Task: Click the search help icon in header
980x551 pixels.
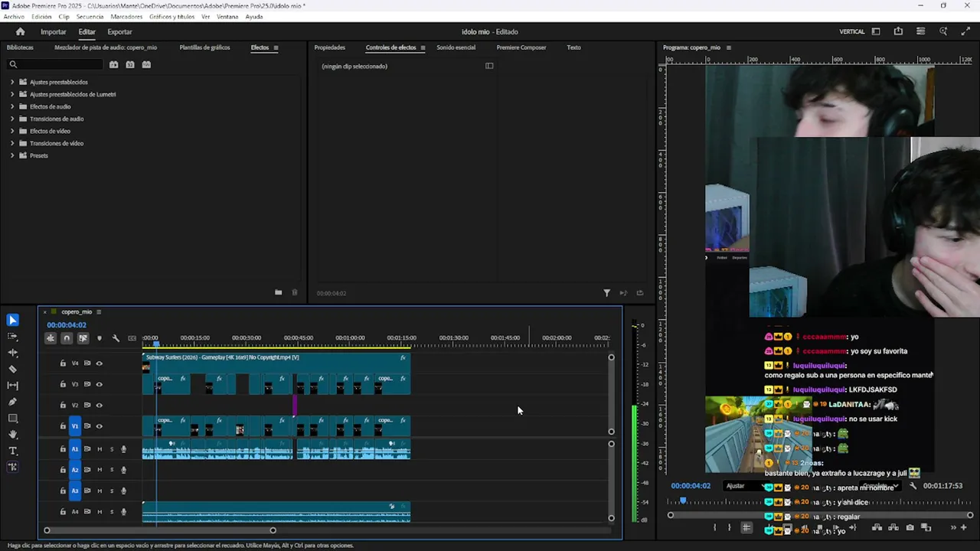Action: pos(943,31)
